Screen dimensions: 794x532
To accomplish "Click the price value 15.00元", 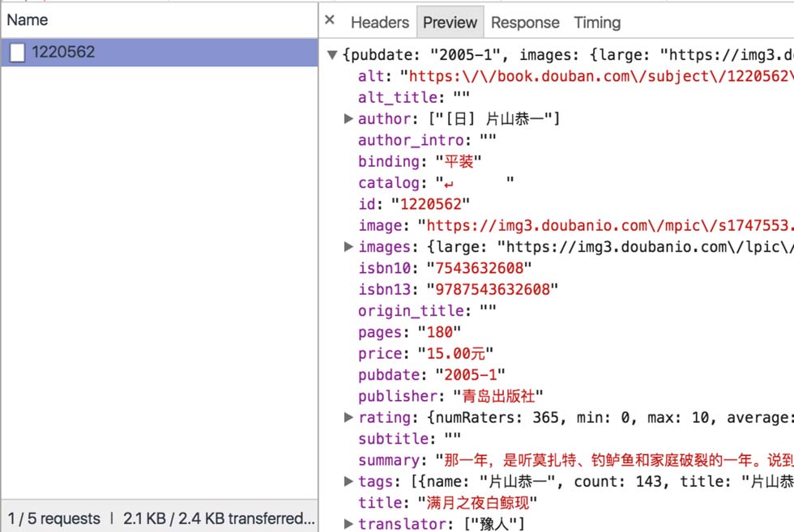I will [x=455, y=353].
